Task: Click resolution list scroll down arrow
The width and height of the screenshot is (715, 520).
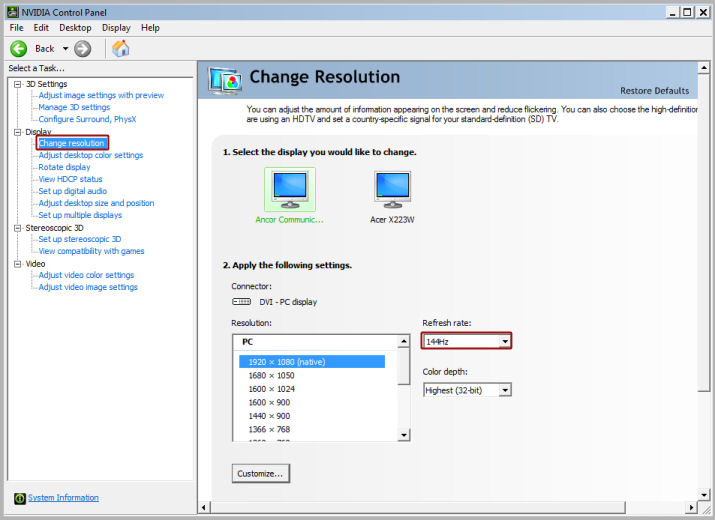Action: 404,435
